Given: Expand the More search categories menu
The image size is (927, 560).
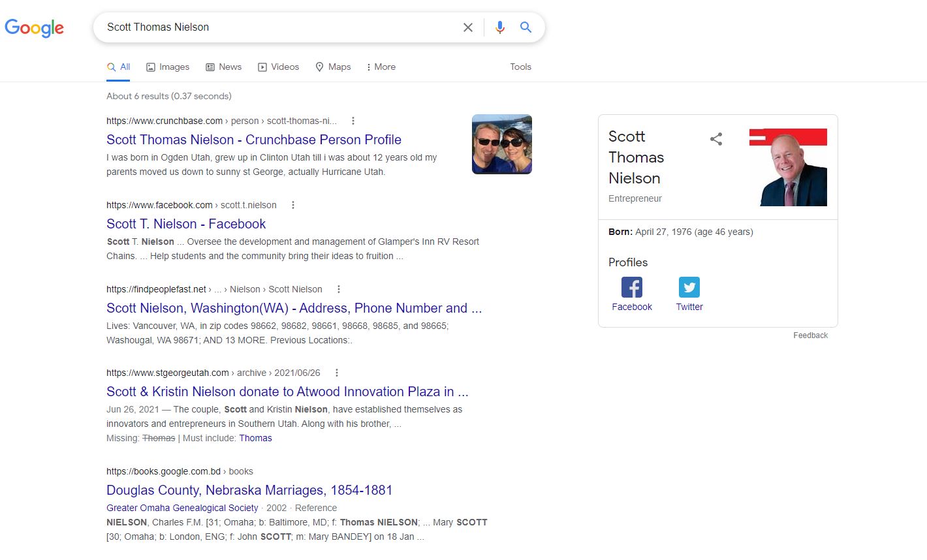Looking at the screenshot, I should [x=381, y=67].
